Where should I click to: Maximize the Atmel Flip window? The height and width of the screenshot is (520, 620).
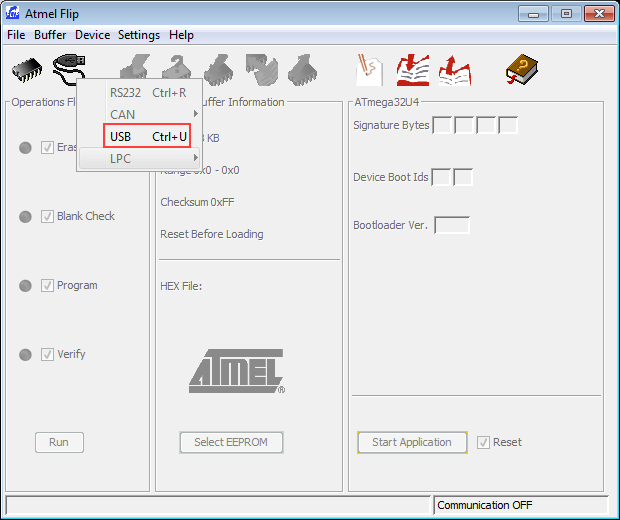coord(566,14)
